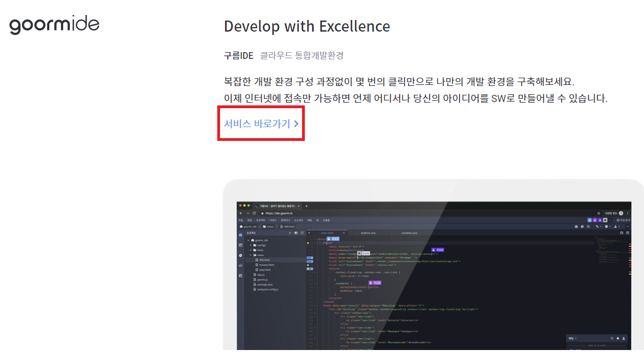The image size is (644, 360).
Task: Click the Develop with Excellence heading
Action: click(307, 26)
